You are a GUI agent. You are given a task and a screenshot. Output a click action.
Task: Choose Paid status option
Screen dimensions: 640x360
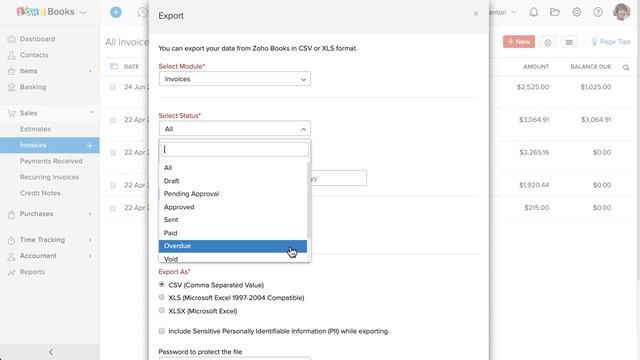[x=233, y=233]
